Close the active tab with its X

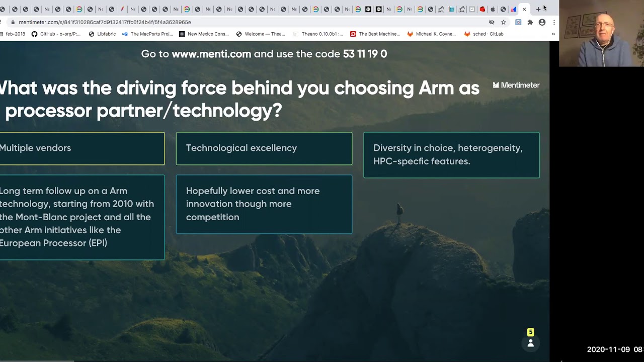[x=524, y=9]
